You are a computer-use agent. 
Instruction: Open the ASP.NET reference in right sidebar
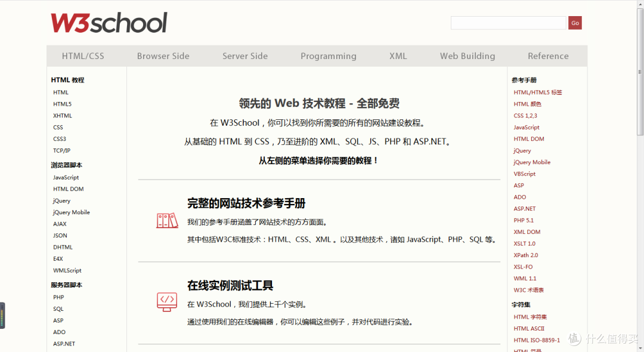[525, 209]
